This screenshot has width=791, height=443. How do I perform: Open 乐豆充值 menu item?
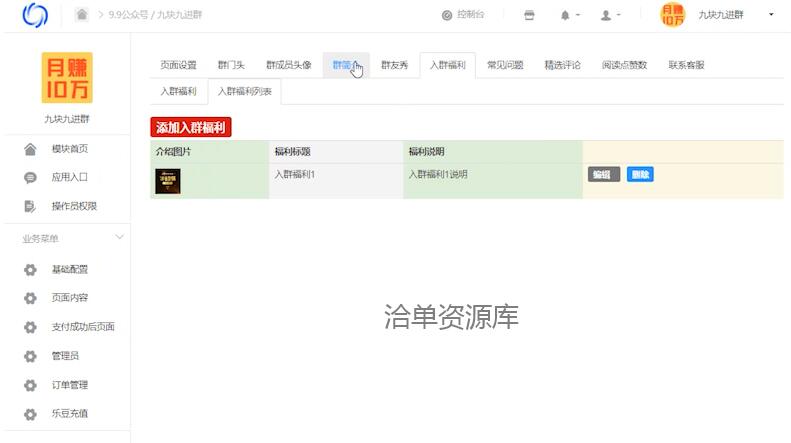(70, 413)
